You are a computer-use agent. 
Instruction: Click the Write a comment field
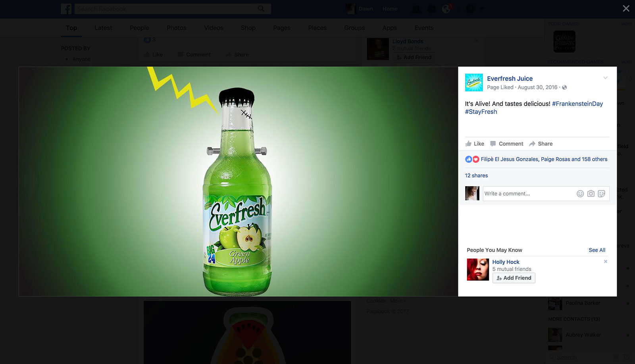tap(528, 194)
